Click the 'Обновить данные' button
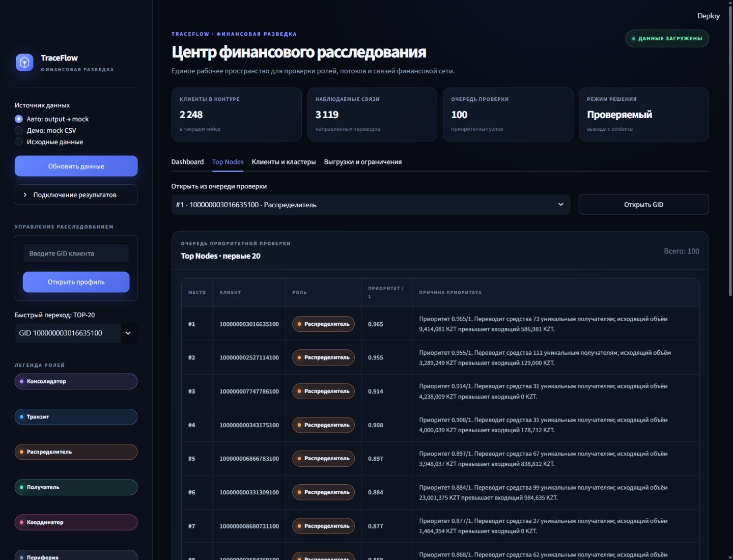 76,166
